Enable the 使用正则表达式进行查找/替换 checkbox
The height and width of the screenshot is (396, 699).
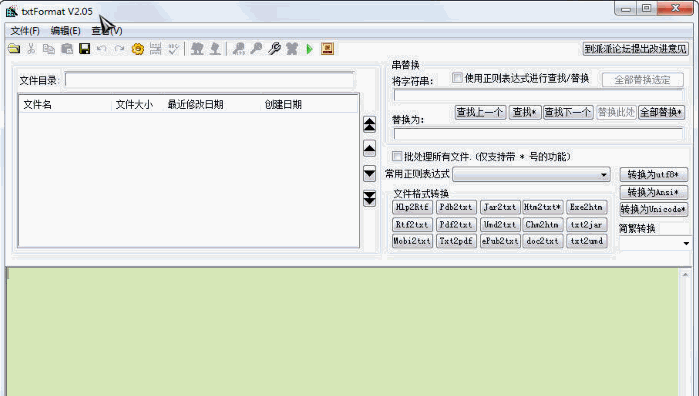[457, 78]
